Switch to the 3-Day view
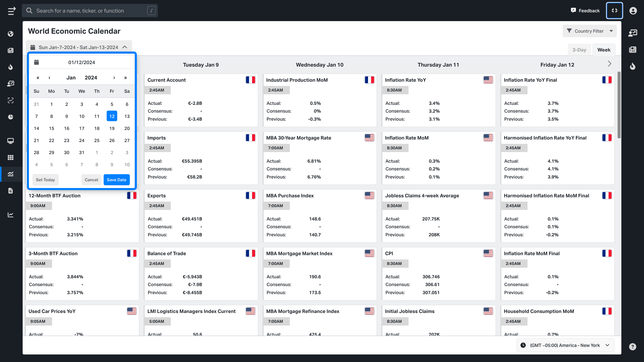The height and width of the screenshot is (362, 644). [579, 50]
